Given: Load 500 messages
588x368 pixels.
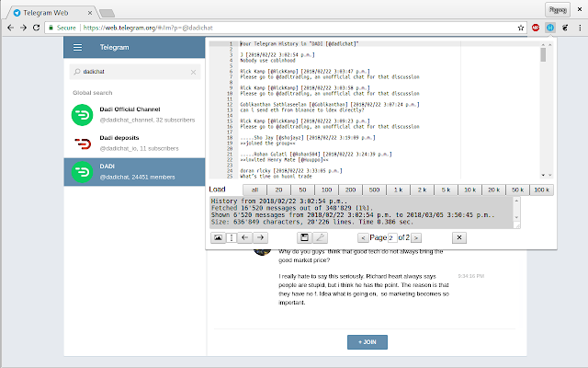Looking at the screenshot, I should (374, 190).
